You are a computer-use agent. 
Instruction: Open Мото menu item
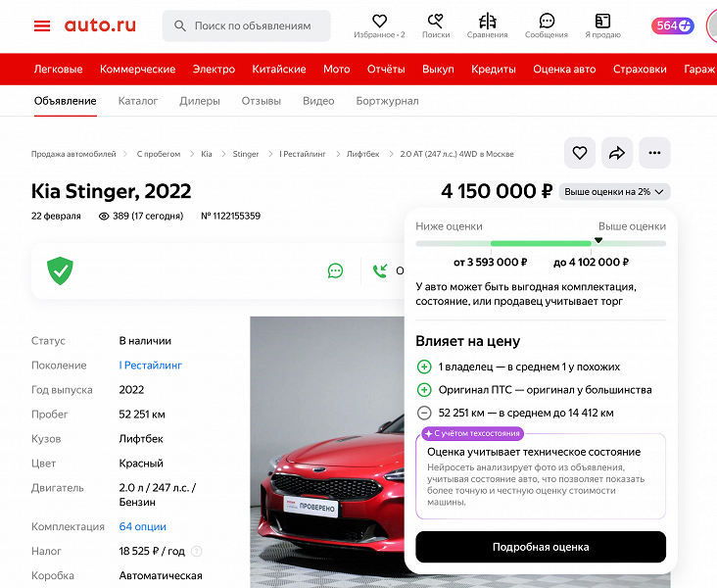pyautogui.click(x=337, y=70)
